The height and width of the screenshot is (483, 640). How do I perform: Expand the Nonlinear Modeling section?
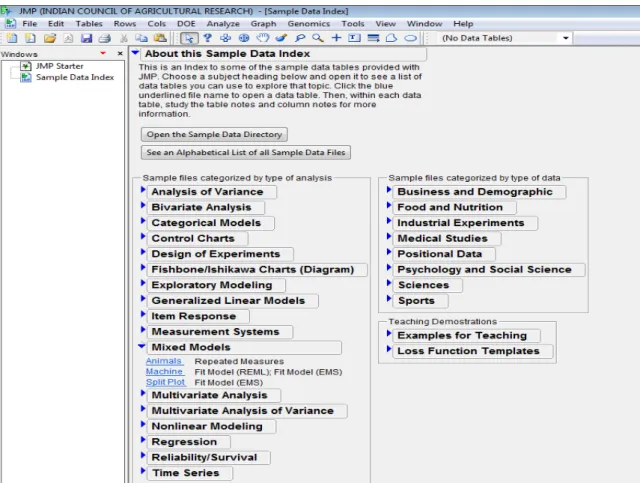point(143,424)
